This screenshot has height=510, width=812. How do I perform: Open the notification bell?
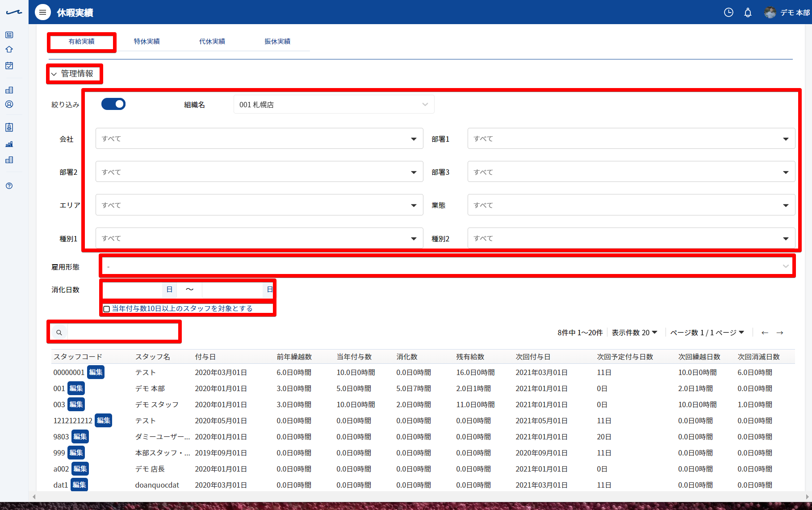(748, 13)
